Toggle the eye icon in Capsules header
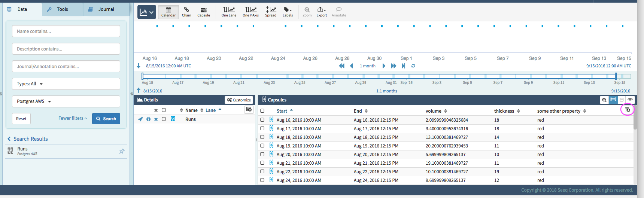The width and height of the screenshot is (644, 198). pos(630,100)
